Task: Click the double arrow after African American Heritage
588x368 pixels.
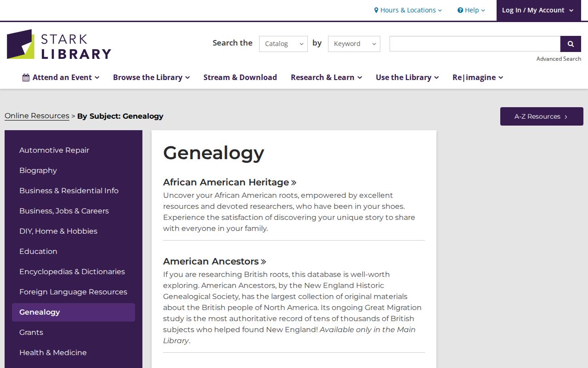Action: tap(294, 183)
